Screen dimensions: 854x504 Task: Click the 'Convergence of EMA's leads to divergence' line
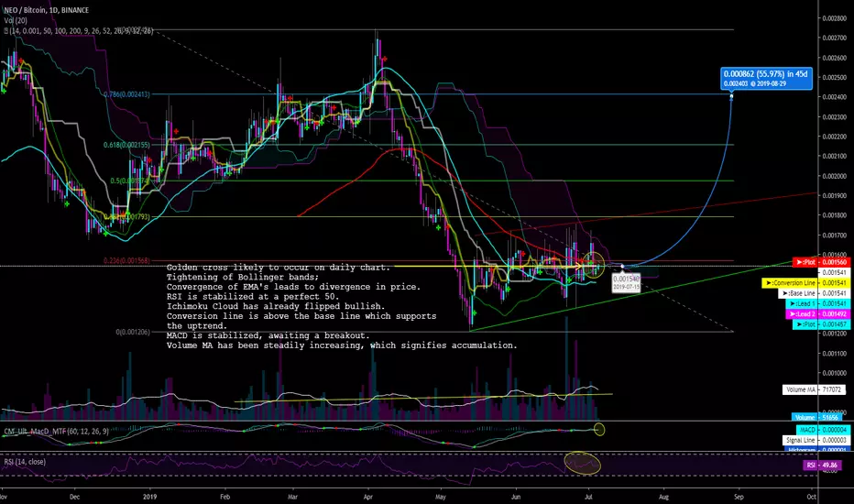293,287
